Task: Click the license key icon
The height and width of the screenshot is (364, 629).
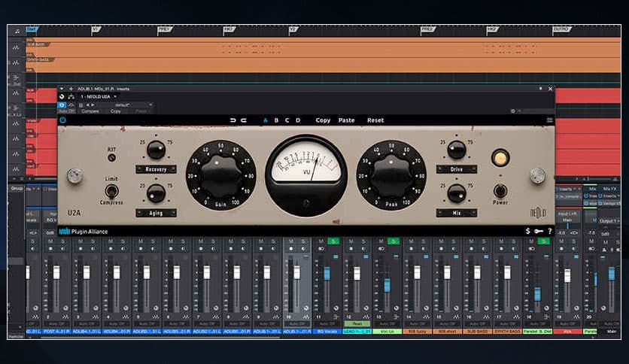Action: (x=539, y=232)
